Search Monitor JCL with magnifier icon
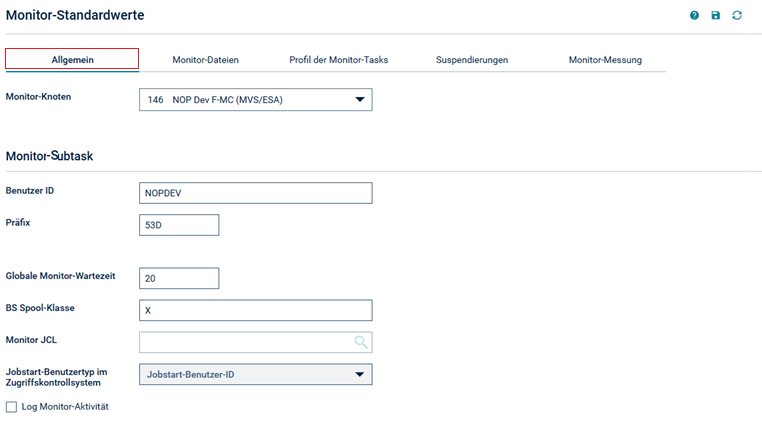 361,342
